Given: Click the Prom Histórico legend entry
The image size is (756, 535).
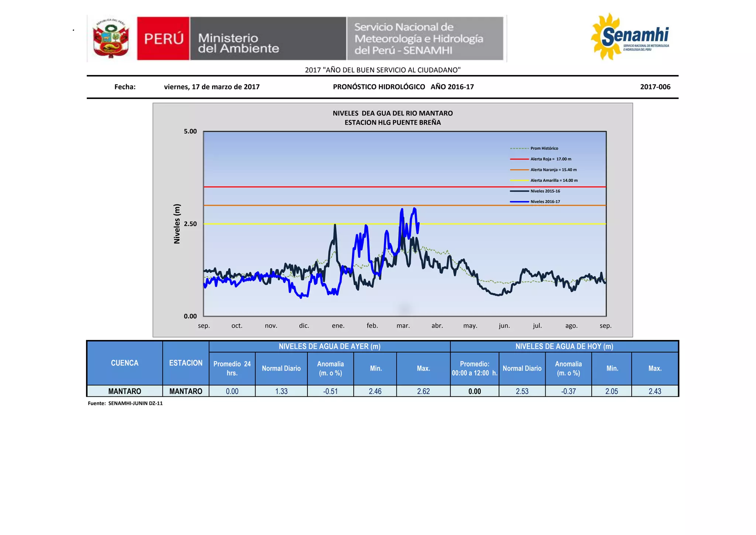Looking at the screenshot, I should click(544, 148).
